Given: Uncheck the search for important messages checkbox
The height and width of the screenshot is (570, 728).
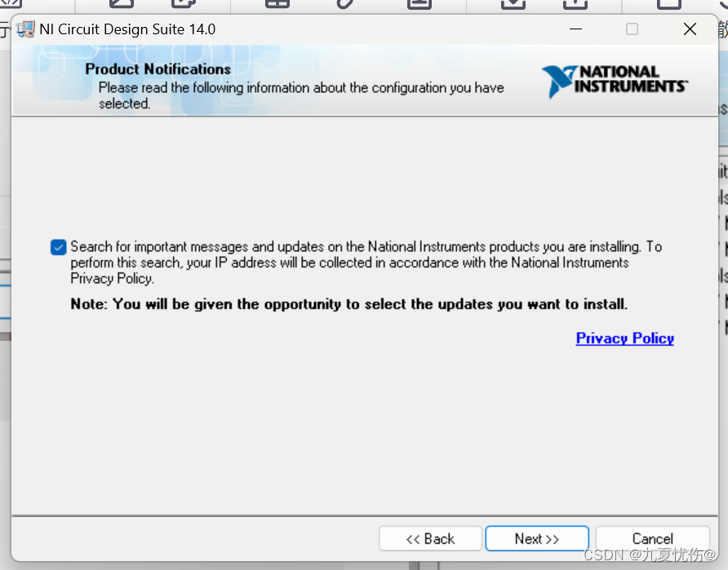Looking at the screenshot, I should [x=59, y=247].
